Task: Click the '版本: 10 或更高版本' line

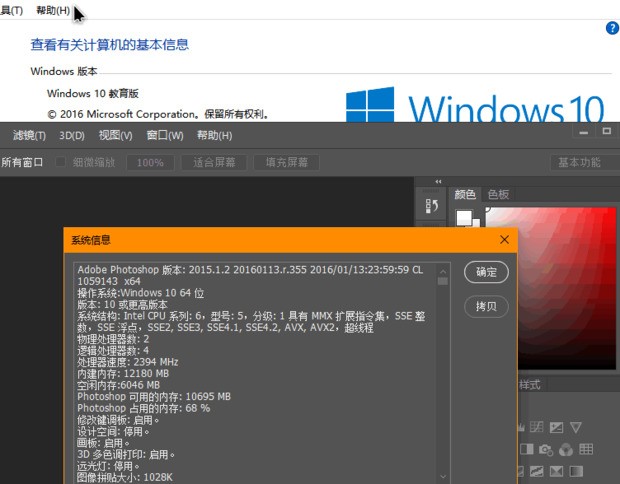Action: point(123,304)
